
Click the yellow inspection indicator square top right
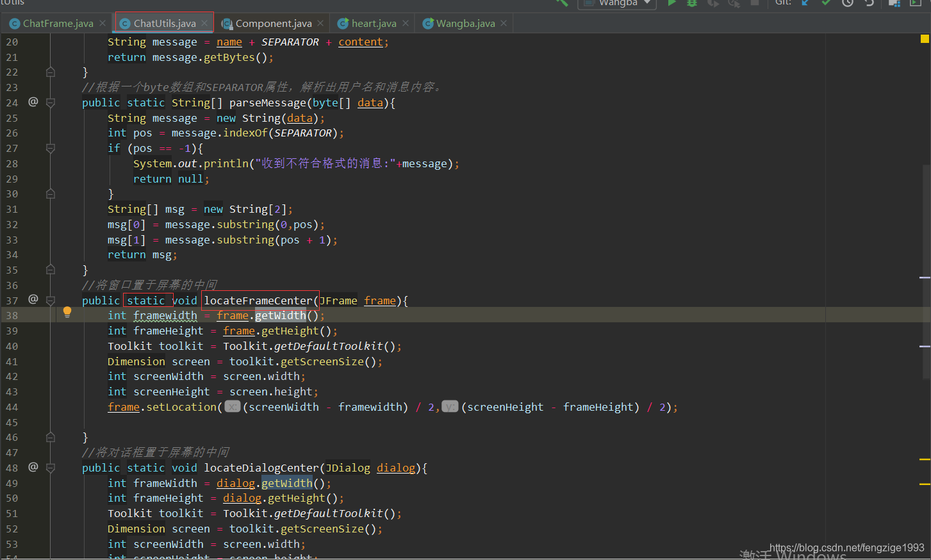[925, 39]
